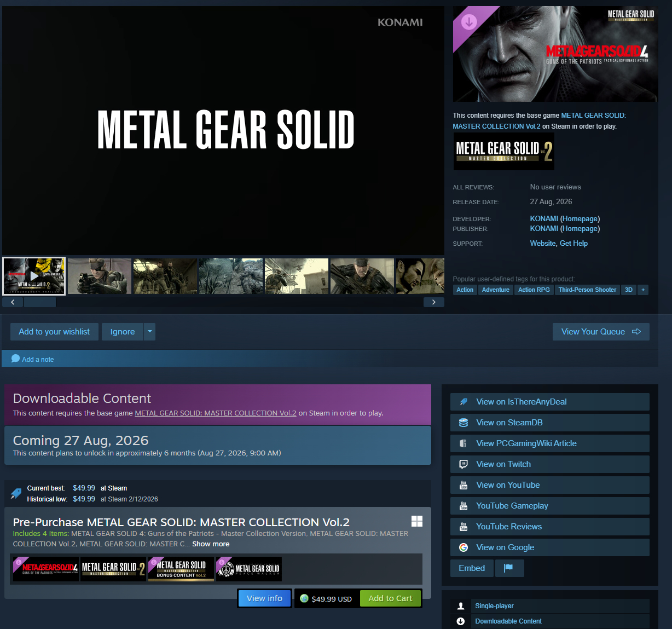Click the IsThereAnyDeal rocket icon
Viewport: 672px width, 629px height.
464,402
